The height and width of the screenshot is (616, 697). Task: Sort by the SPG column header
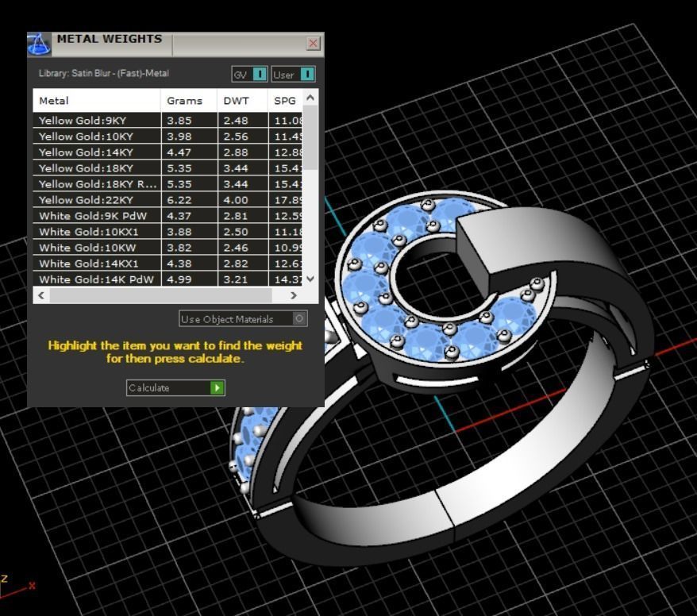pos(285,101)
